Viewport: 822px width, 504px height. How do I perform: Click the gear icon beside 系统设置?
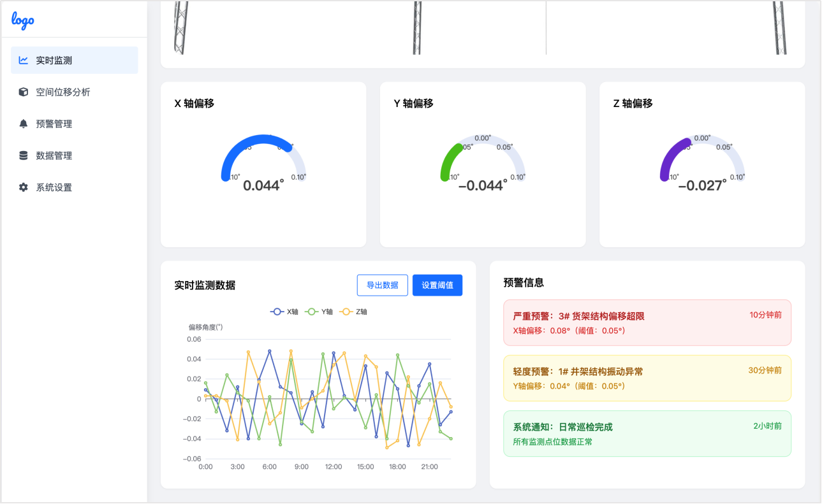pos(24,187)
